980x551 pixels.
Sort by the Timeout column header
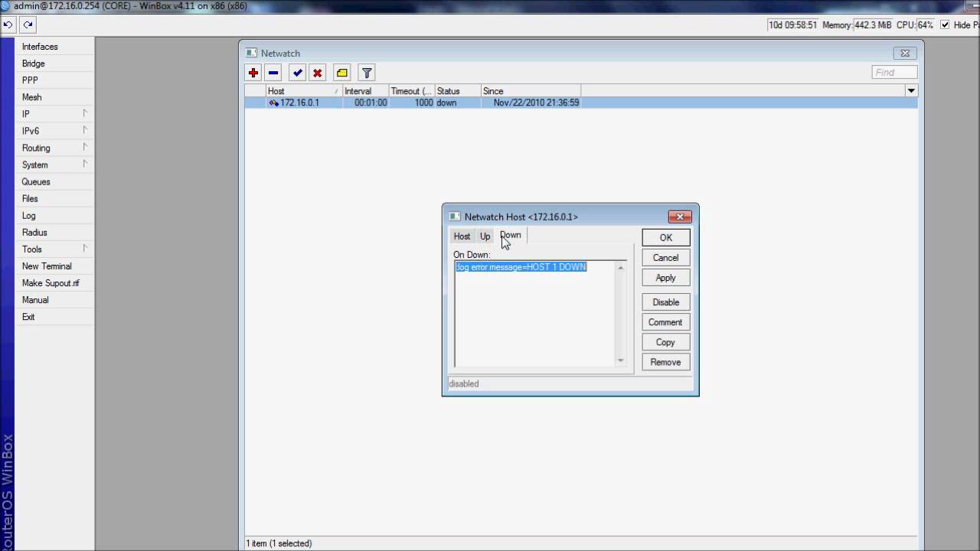click(412, 91)
